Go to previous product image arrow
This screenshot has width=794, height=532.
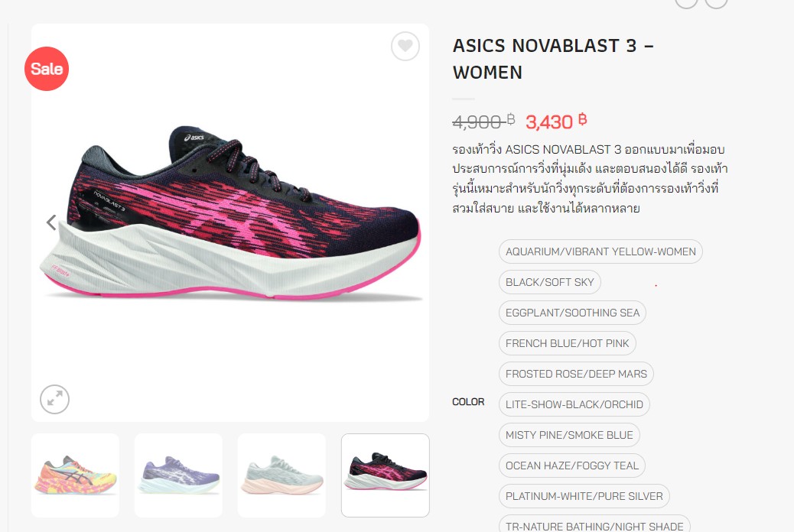click(x=51, y=222)
